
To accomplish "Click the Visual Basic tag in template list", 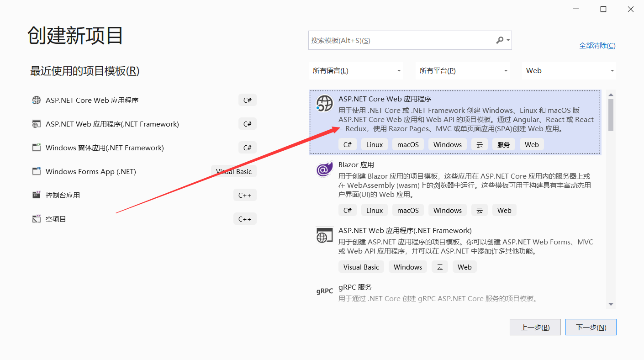I will [361, 267].
